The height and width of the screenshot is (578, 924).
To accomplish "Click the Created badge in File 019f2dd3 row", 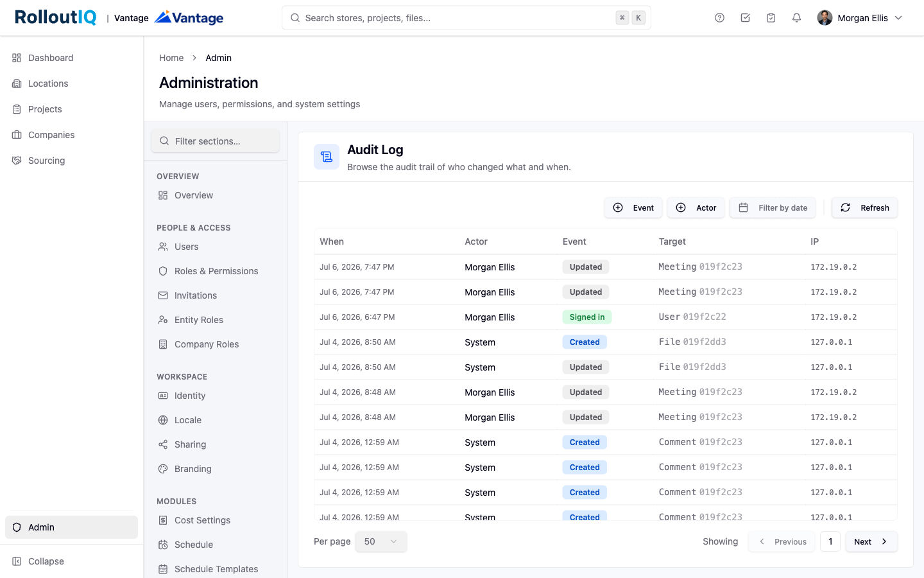I will [585, 342].
